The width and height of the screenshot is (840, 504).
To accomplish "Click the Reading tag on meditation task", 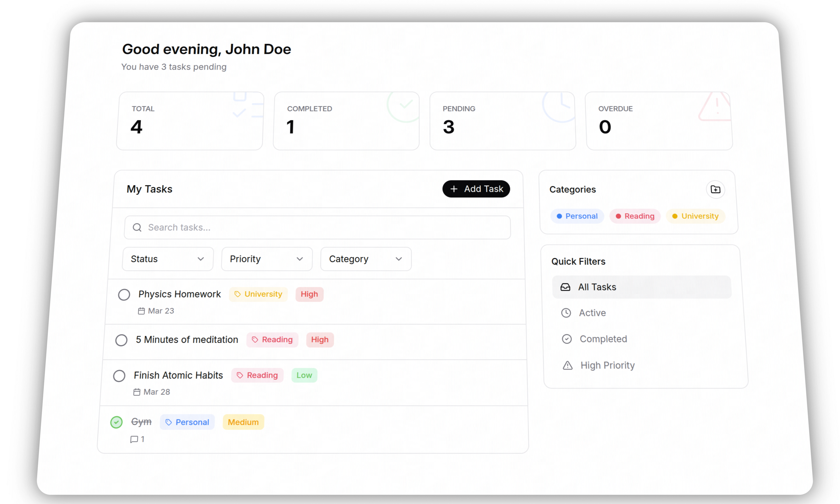I will (272, 340).
